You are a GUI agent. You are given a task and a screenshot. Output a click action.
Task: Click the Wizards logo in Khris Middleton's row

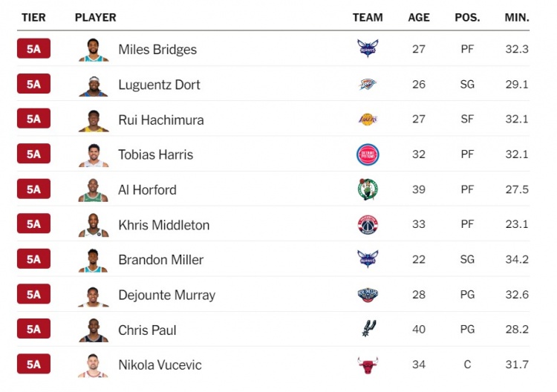(367, 225)
